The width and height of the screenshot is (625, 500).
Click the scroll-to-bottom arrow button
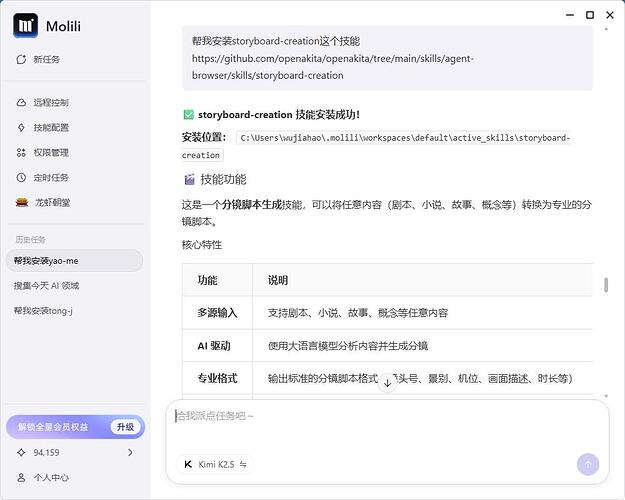(x=387, y=384)
